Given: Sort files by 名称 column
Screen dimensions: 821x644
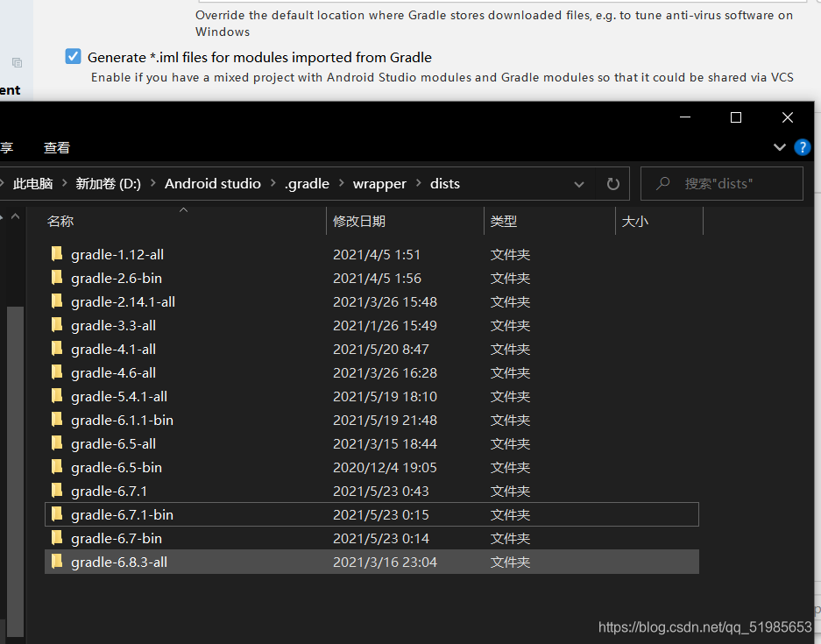Looking at the screenshot, I should point(60,222).
